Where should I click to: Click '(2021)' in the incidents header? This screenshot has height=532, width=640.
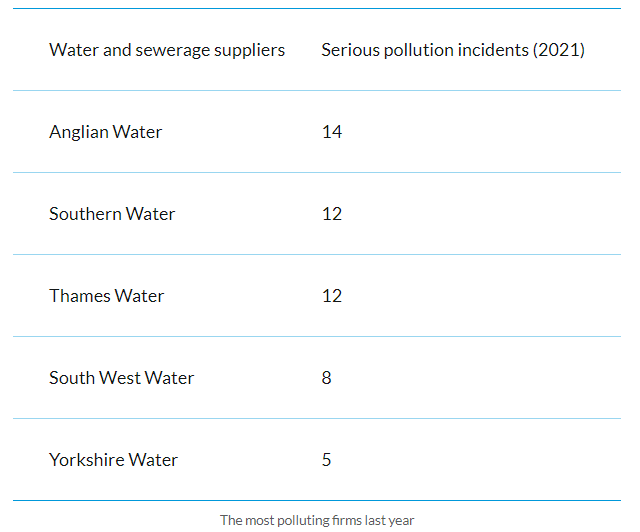coord(559,50)
